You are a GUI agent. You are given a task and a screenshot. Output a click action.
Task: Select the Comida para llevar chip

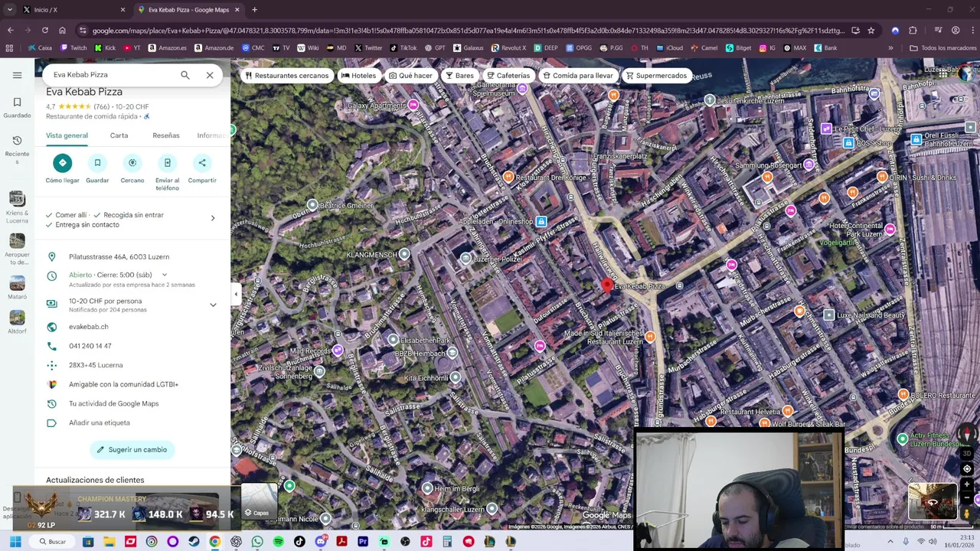coord(578,76)
